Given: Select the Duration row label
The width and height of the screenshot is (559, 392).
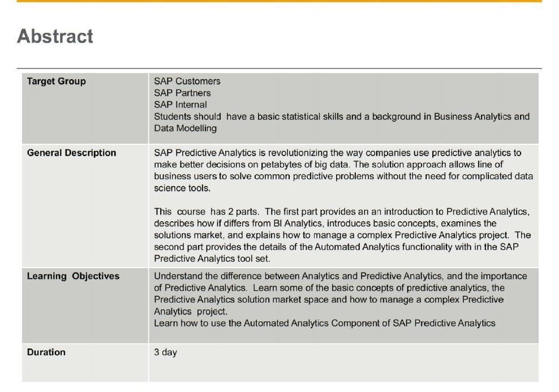Looking at the screenshot, I should 46,352.
